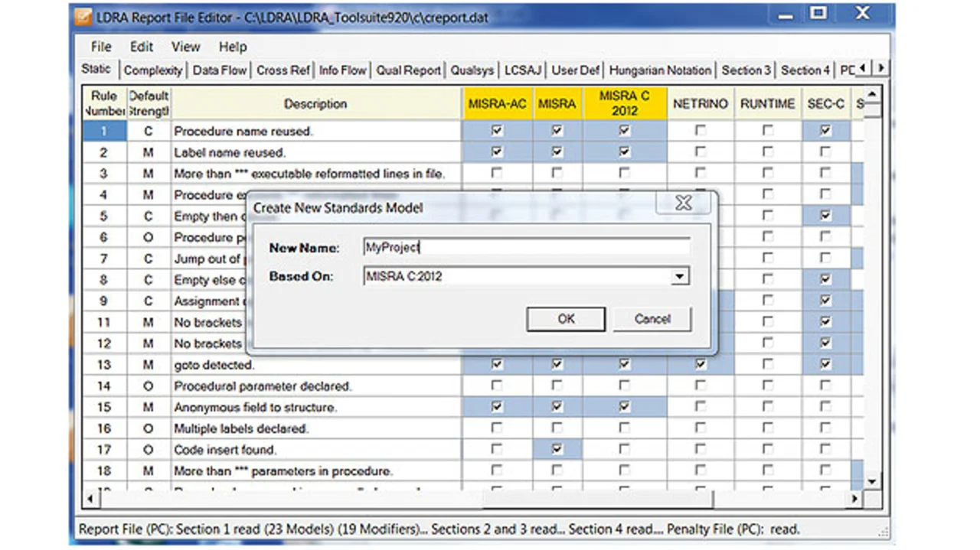Viewport: 980px width, 550px height.
Task: Open the Data Flow tab
Action: pos(219,70)
